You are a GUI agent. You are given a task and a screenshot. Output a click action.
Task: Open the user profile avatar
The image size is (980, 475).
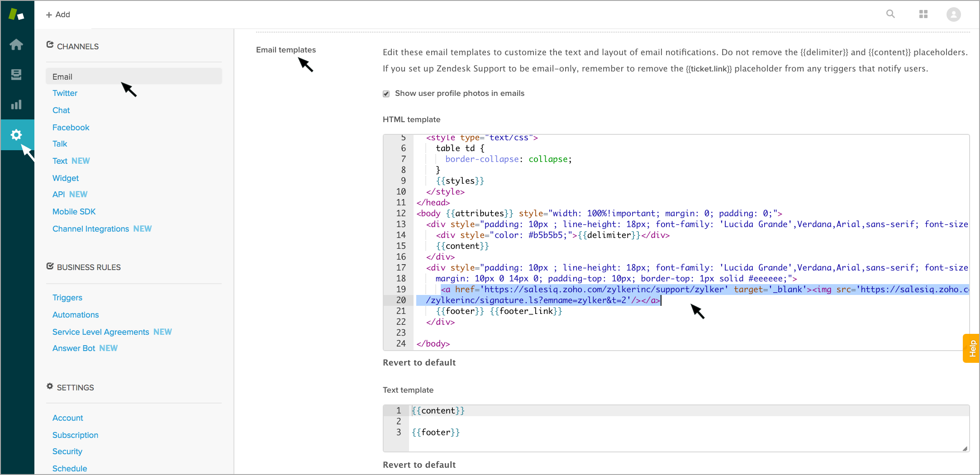954,14
